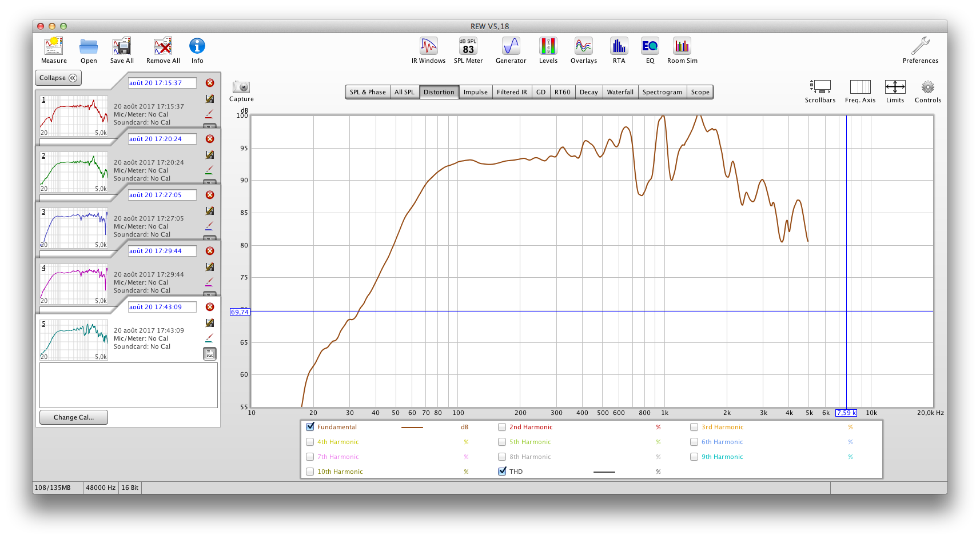Click the 108/135MB memory status text
The width and height of the screenshot is (980, 539).
point(53,488)
